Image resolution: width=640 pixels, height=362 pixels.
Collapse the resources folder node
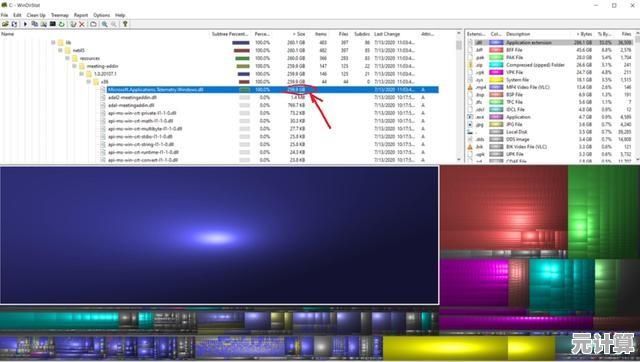[x=67, y=58]
